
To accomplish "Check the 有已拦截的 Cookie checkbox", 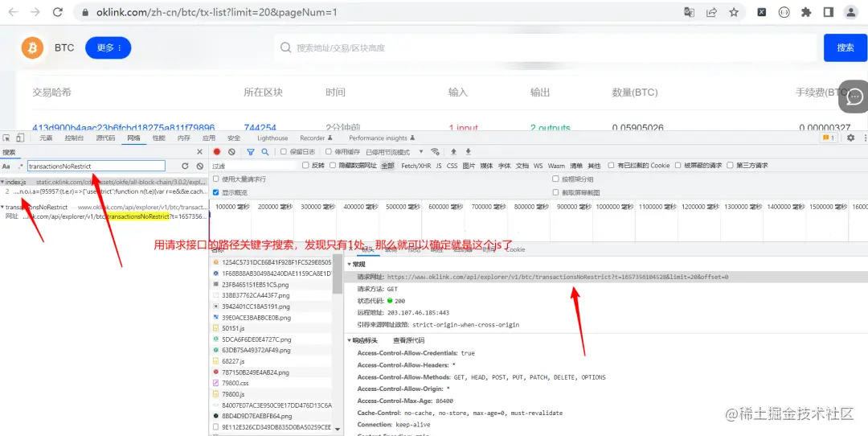I will tap(611, 165).
